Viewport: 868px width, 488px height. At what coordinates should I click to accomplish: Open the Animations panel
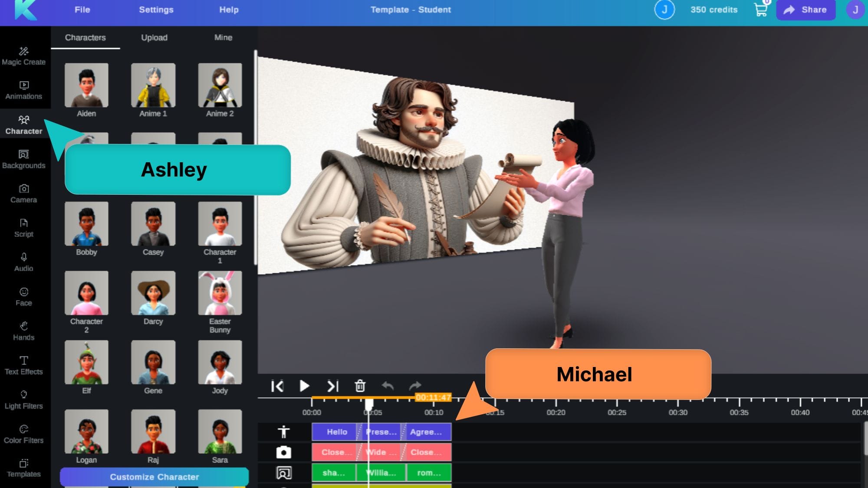click(x=24, y=89)
